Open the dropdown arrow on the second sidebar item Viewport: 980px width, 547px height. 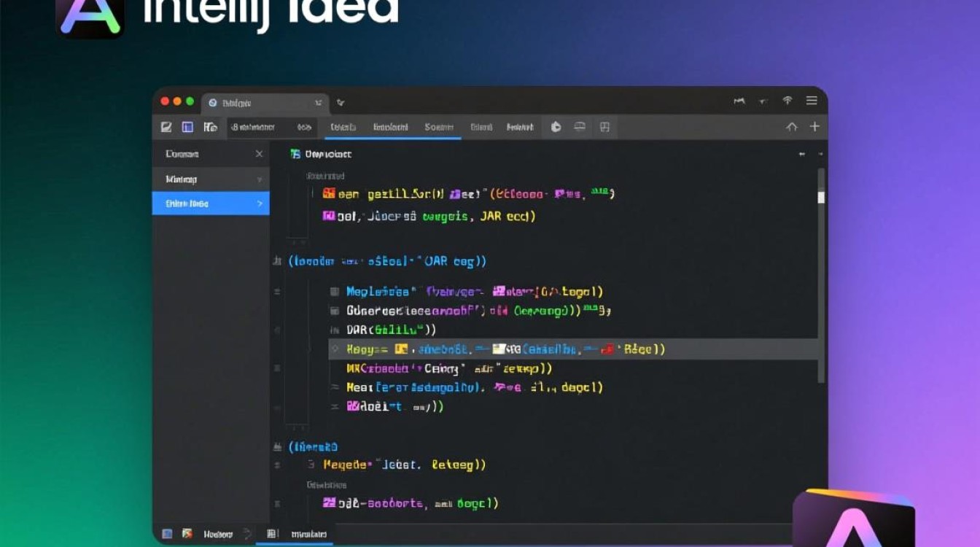coord(260,179)
